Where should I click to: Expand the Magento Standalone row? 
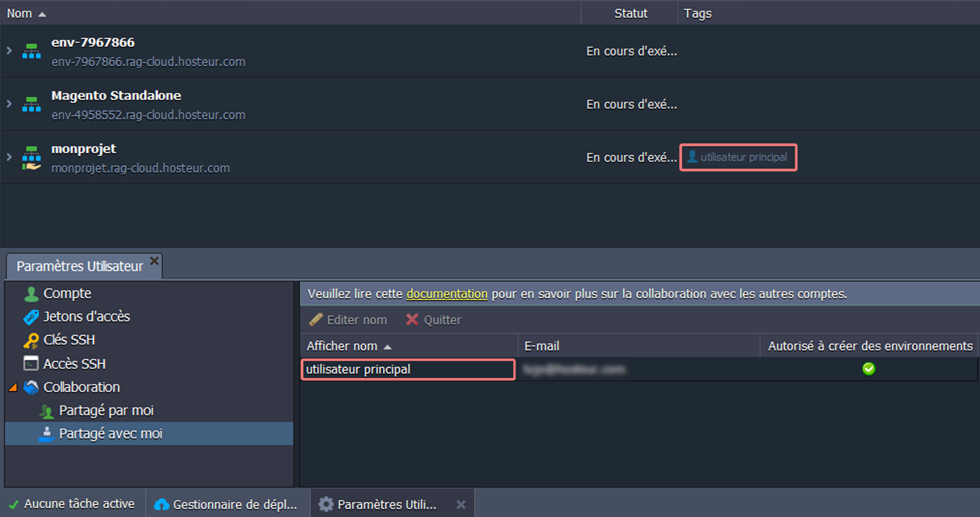point(9,104)
